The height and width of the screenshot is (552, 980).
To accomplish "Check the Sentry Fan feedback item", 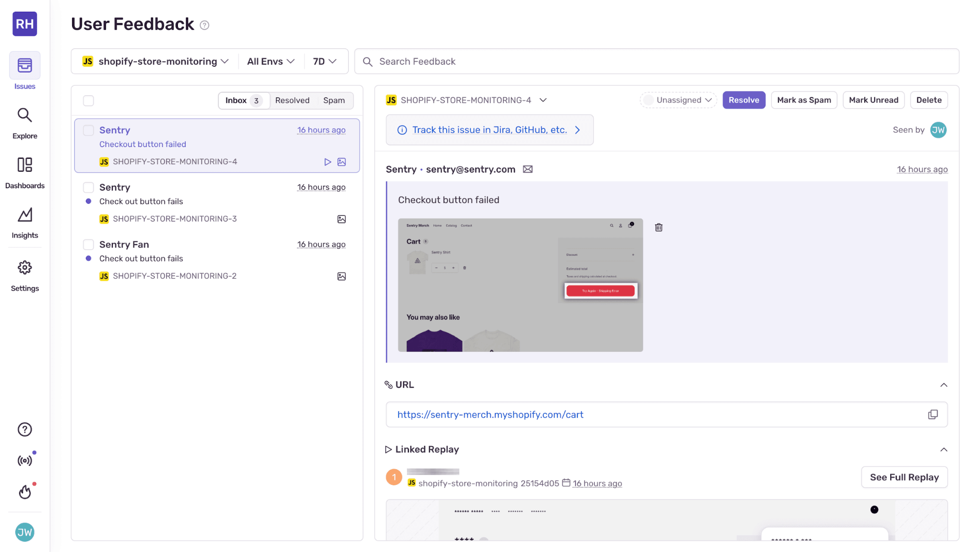I will coord(88,244).
